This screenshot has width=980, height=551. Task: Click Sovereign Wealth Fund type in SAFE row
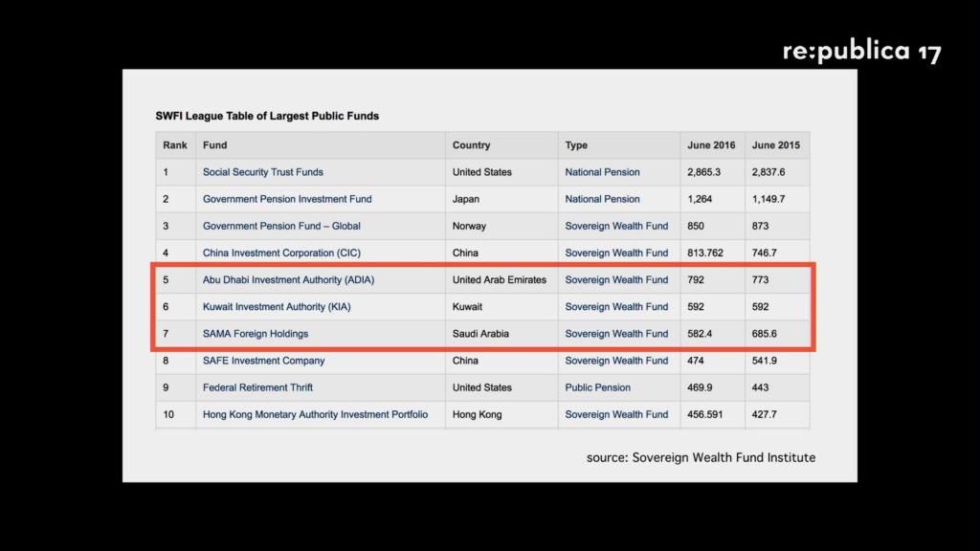click(616, 361)
